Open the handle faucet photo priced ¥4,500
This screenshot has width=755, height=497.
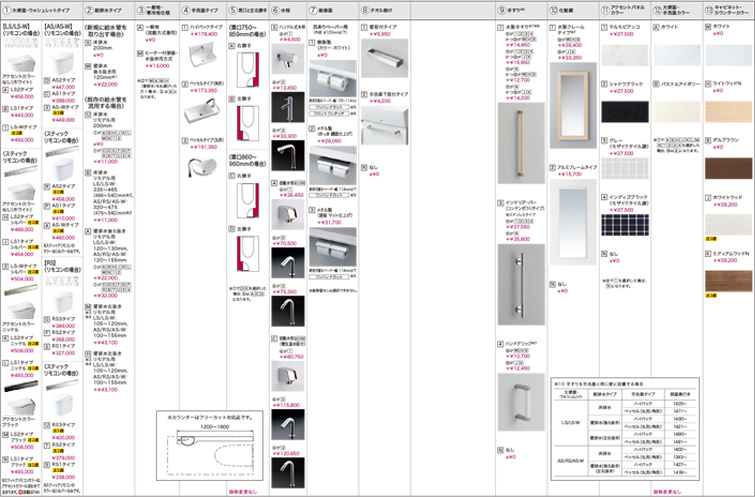click(288, 59)
